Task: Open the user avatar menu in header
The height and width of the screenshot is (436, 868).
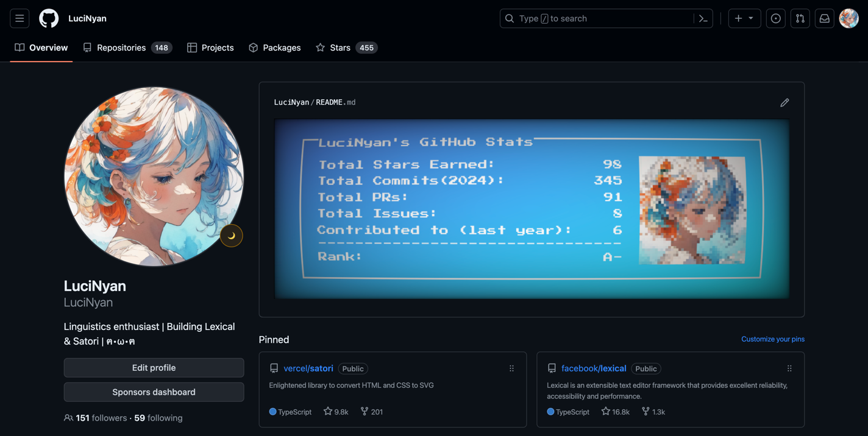Action: [848, 18]
